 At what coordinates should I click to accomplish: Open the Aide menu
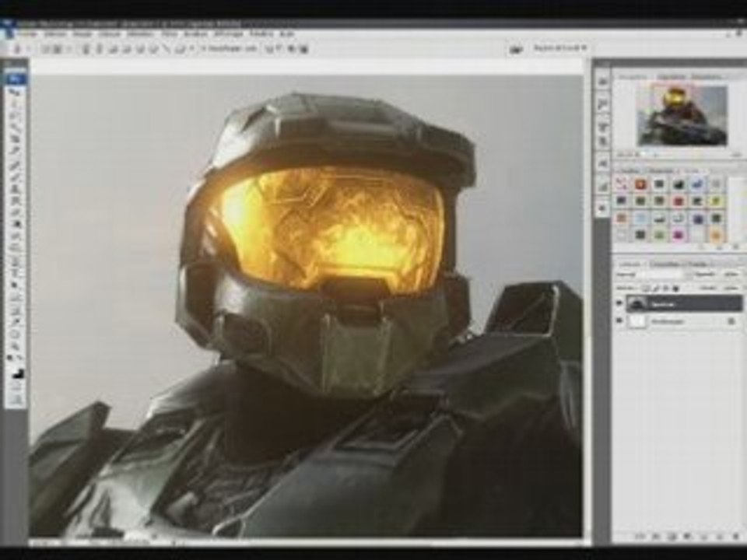click(286, 34)
